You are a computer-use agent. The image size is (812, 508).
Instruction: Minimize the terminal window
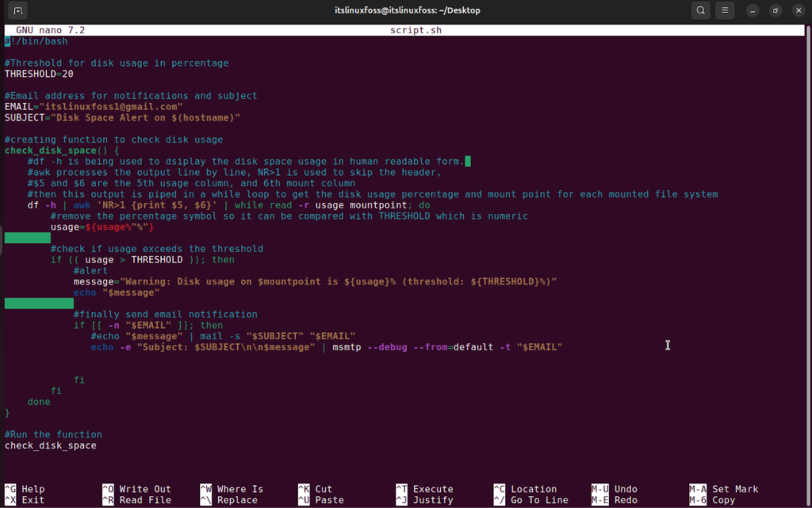pos(753,10)
